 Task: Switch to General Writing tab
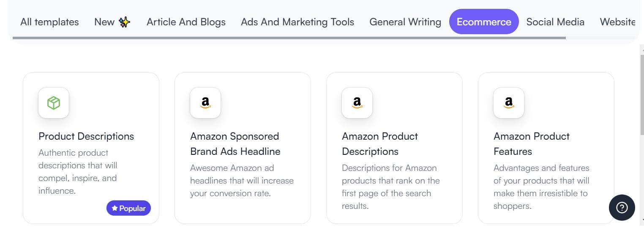405,22
